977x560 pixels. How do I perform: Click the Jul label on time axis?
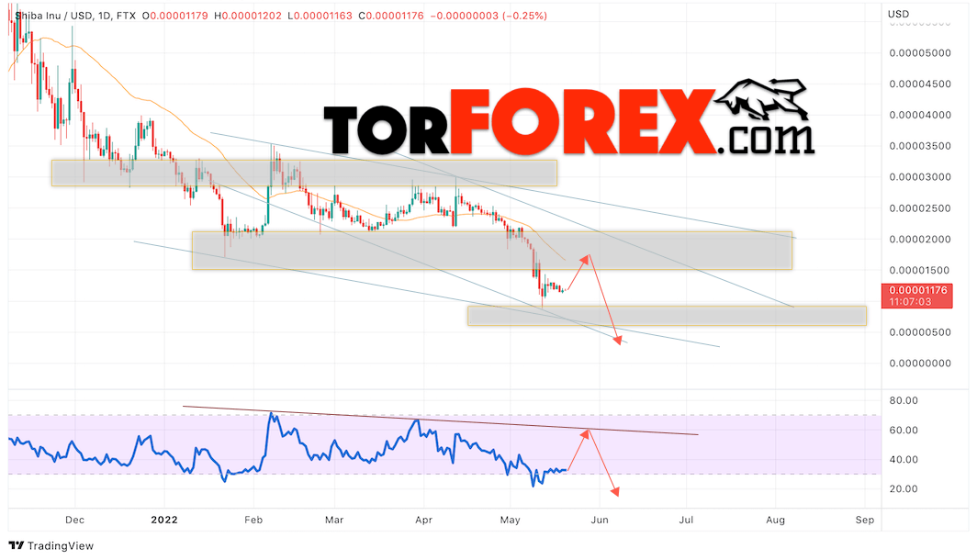point(686,520)
